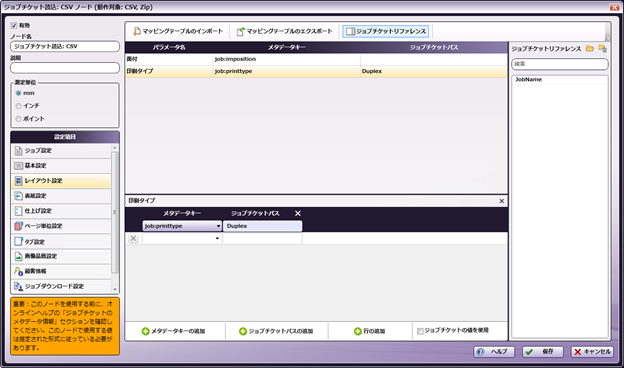Click the empty job ticket path cell below Duplex
This screenshot has width=624, height=368.
coord(262,238)
